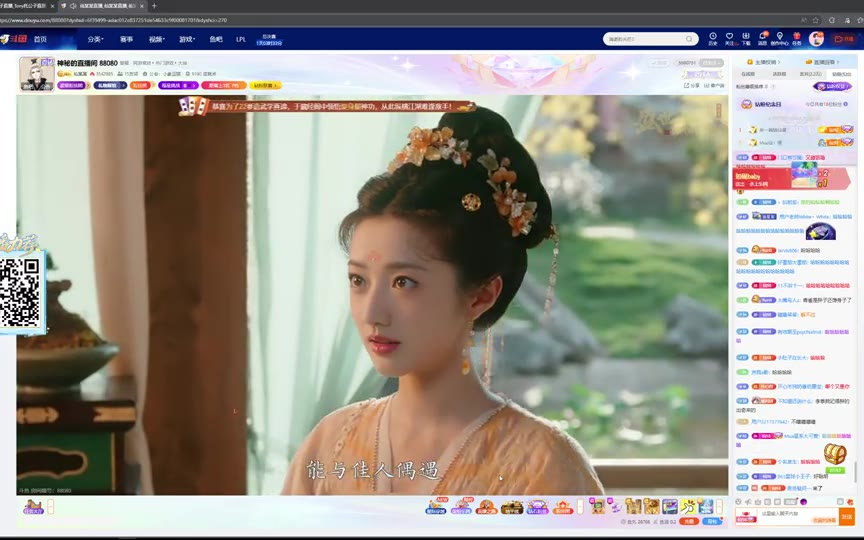Expand the 分类 category dropdown
The height and width of the screenshot is (540, 864).
(95, 39)
